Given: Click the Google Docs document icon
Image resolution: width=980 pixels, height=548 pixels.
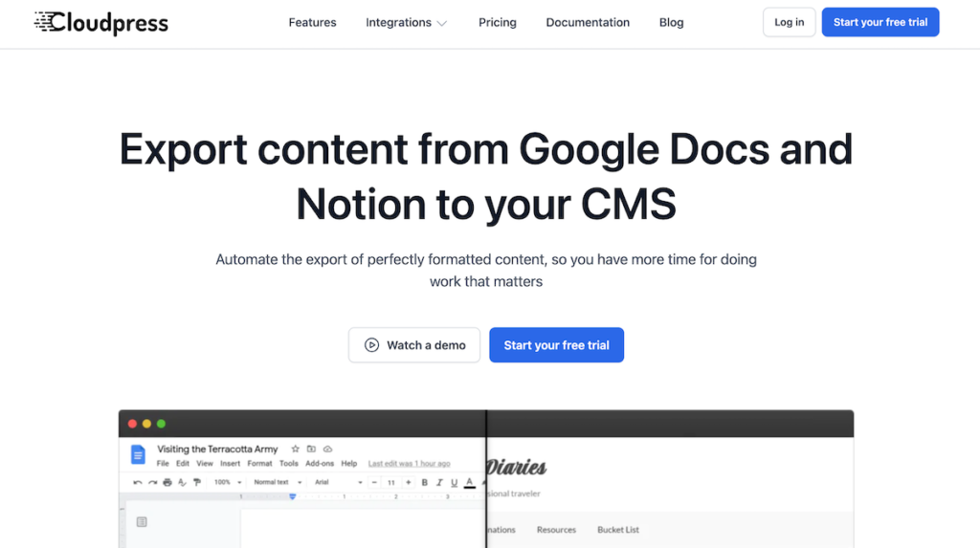Looking at the screenshot, I should pyautogui.click(x=138, y=454).
